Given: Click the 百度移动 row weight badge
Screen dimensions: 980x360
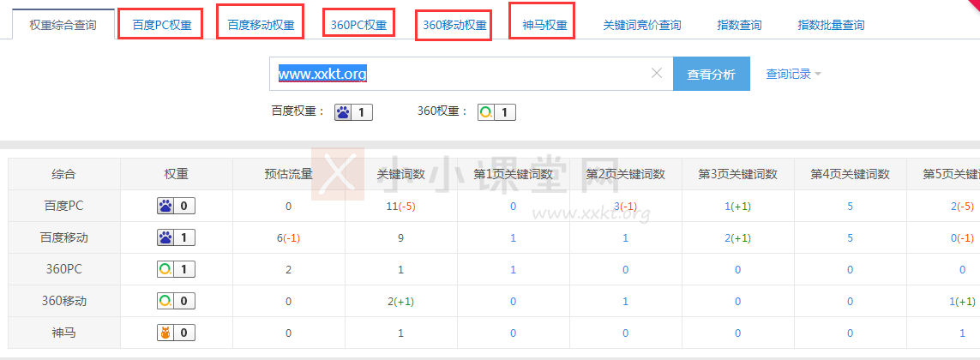Looking at the screenshot, I should (176, 237).
